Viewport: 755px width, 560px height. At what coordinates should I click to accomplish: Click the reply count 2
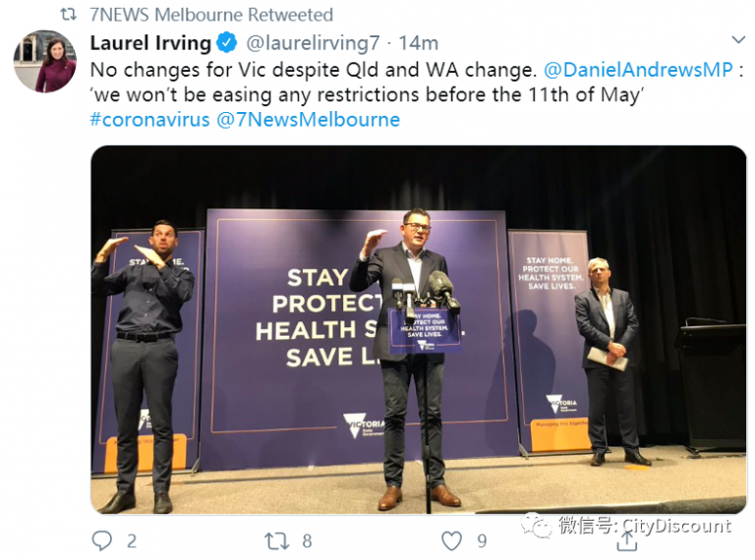(132, 541)
